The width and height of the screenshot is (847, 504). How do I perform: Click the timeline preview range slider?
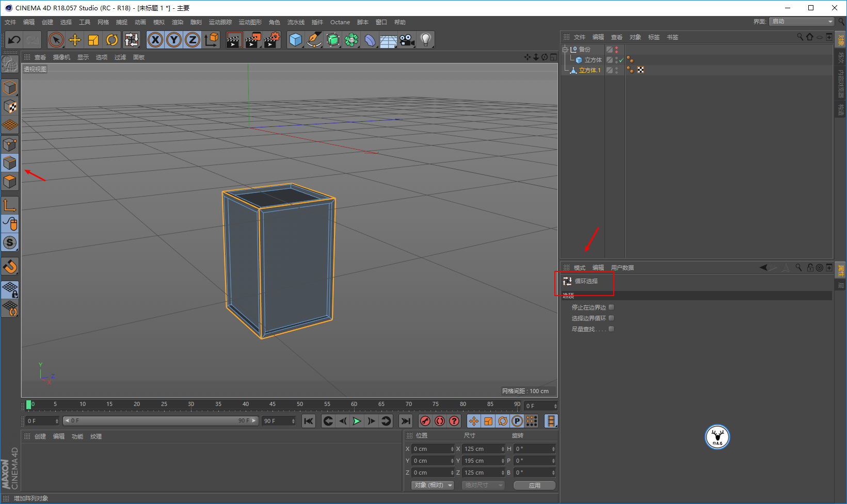coord(160,421)
